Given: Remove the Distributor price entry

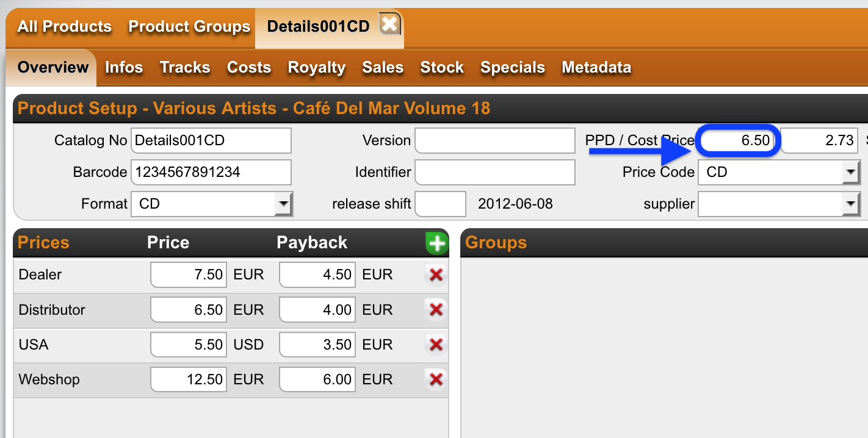Looking at the screenshot, I should (x=436, y=310).
